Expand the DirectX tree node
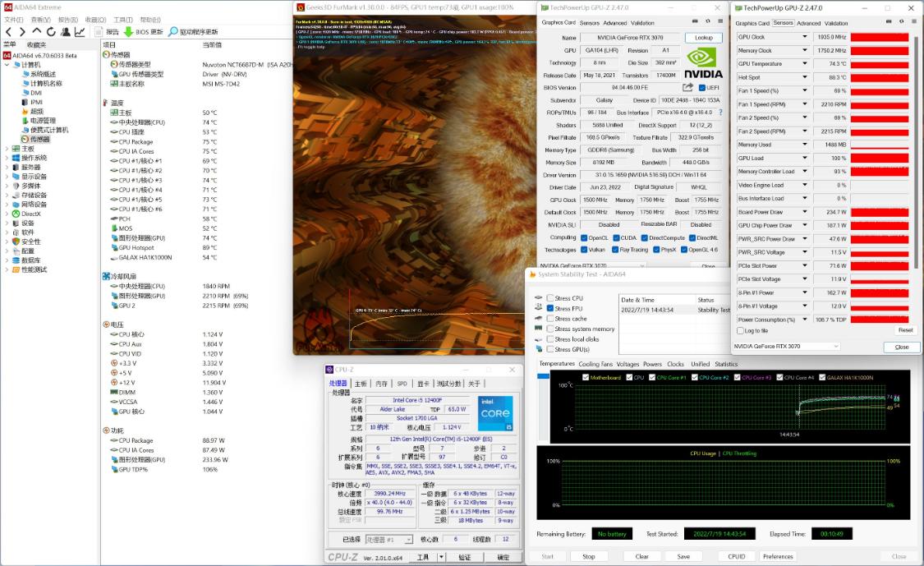This screenshot has height=566, width=924. pos(6,214)
